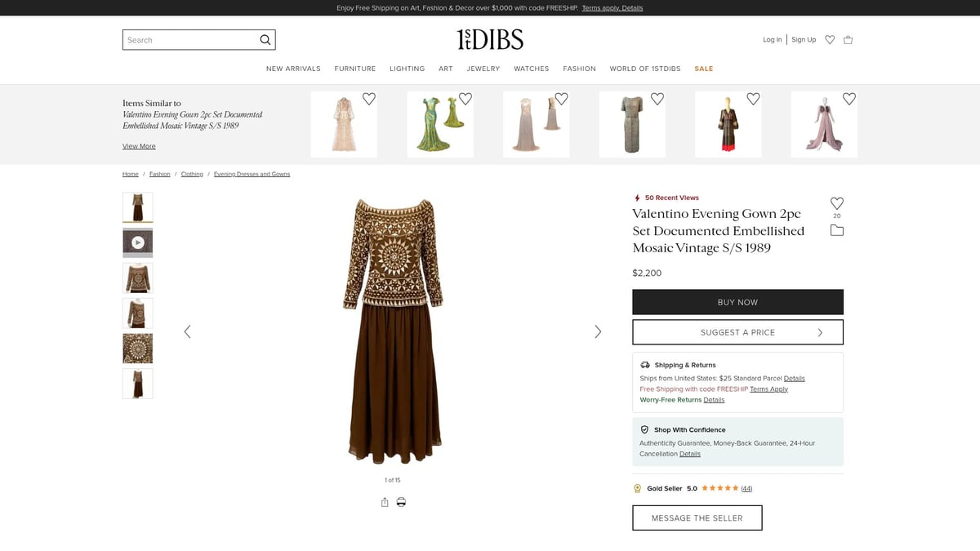Click the search magnifier icon
This screenshot has width=980, height=551.
pos(265,40)
